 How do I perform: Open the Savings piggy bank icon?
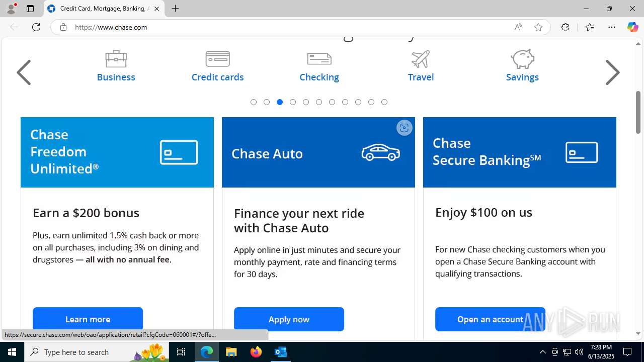coord(522,59)
